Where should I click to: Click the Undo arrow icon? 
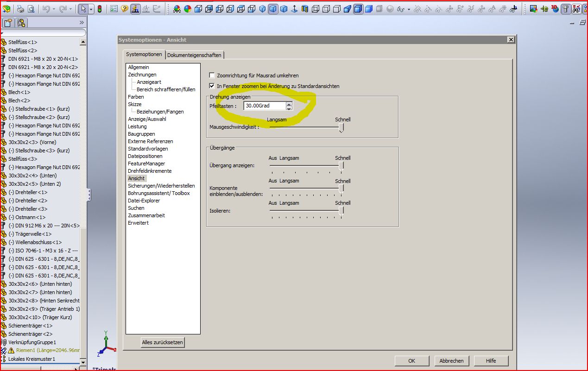point(45,9)
